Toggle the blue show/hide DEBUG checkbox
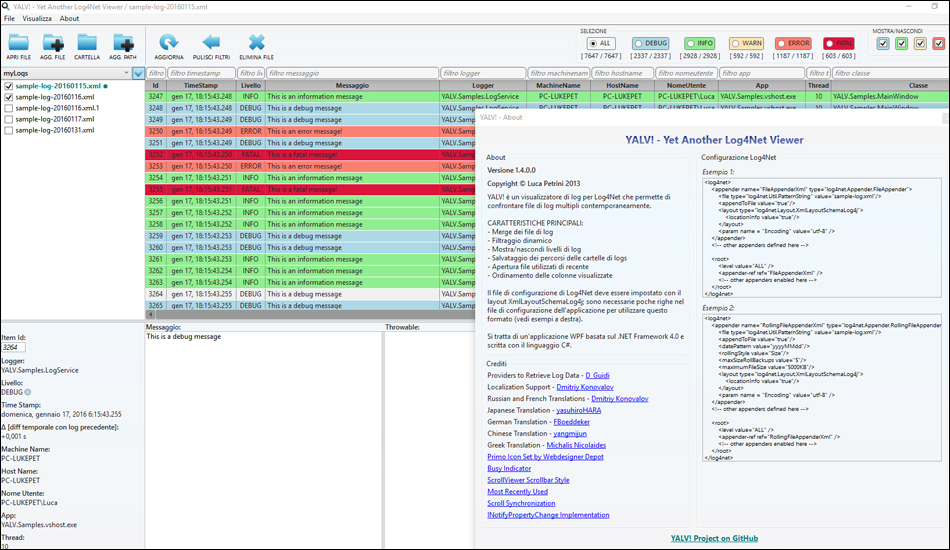950x550 pixels. 883,44
